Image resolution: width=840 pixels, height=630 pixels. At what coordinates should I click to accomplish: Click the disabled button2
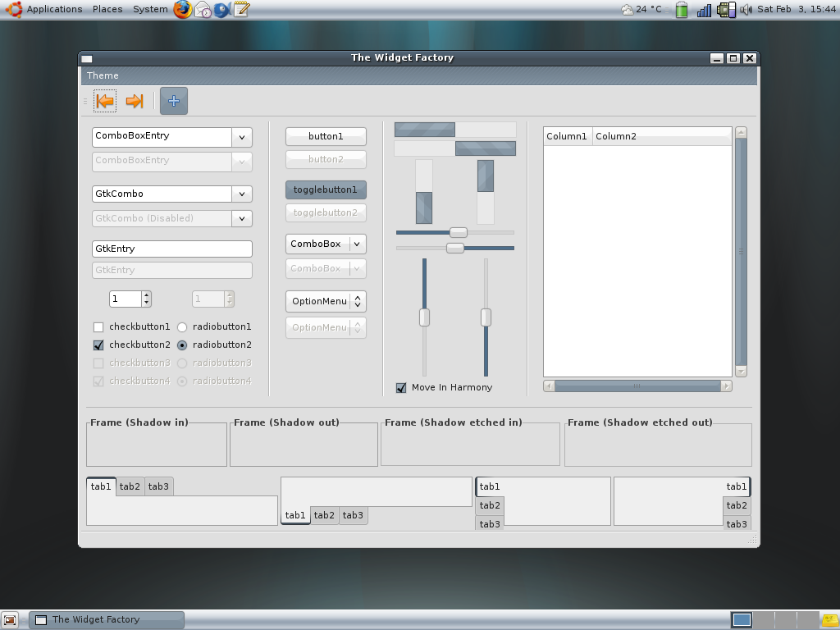pyautogui.click(x=326, y=159)
